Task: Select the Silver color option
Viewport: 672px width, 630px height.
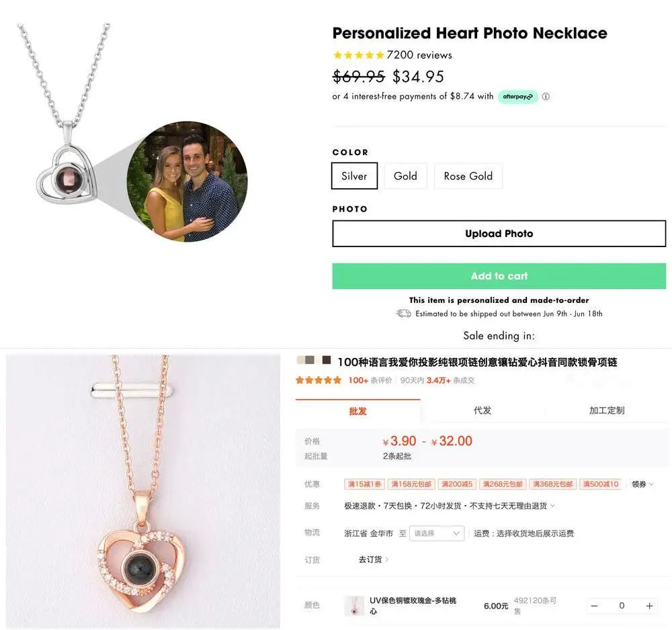Action: tap(354, 176)
